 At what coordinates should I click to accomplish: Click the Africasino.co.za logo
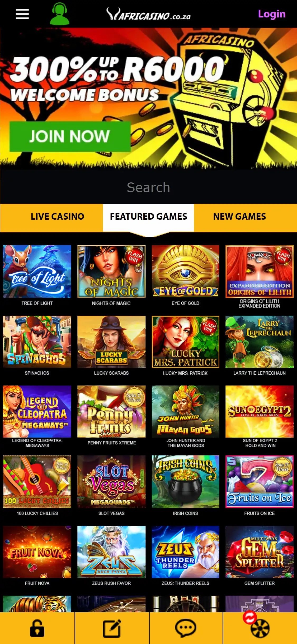pos(148,14)
